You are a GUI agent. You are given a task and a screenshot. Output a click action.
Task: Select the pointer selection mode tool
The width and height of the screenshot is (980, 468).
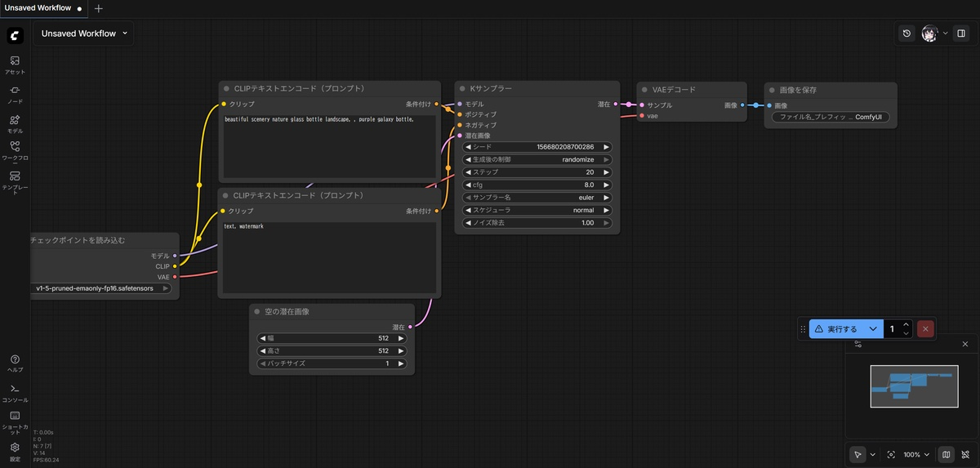857,454
